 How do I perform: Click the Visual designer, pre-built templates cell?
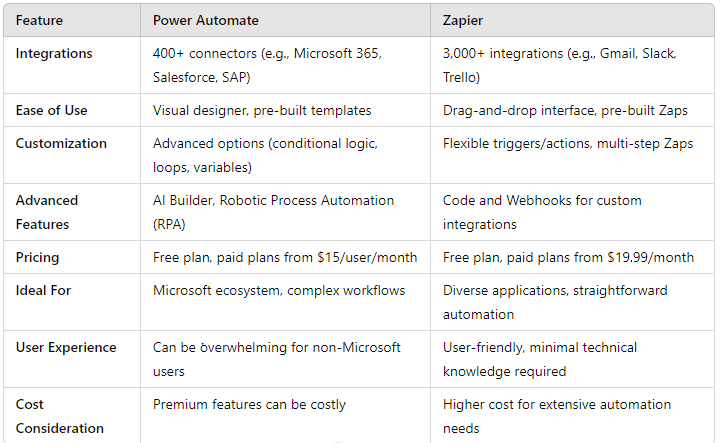click(262, 110)
